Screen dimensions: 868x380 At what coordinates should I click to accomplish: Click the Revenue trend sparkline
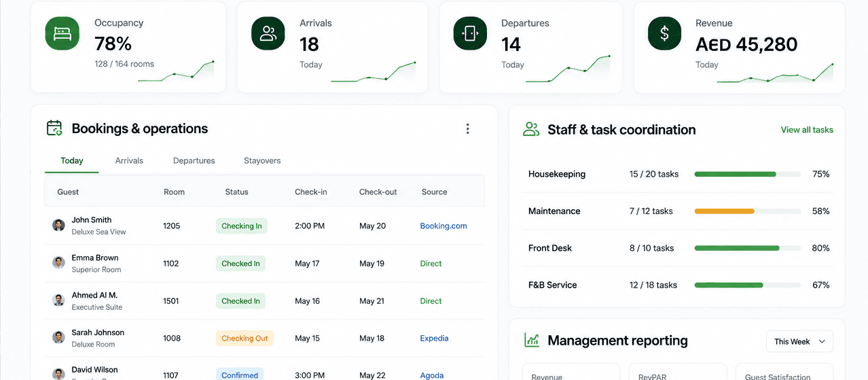pos(775,73)
